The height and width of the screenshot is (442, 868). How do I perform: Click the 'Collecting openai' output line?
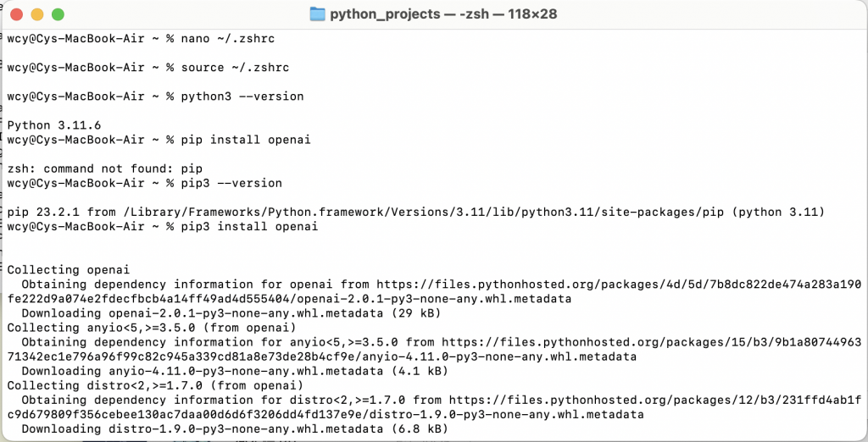(69, 270)
